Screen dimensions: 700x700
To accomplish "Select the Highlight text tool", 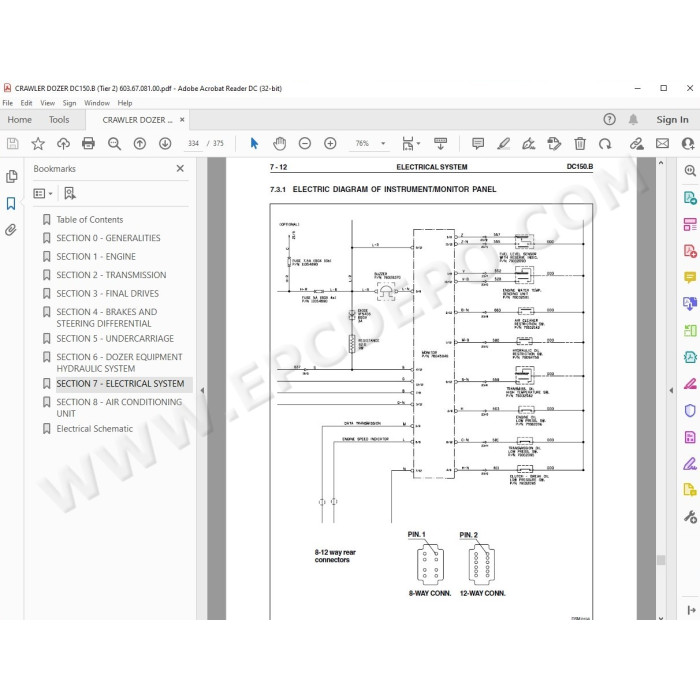I will pyautogui.click(x=504, y=143).
